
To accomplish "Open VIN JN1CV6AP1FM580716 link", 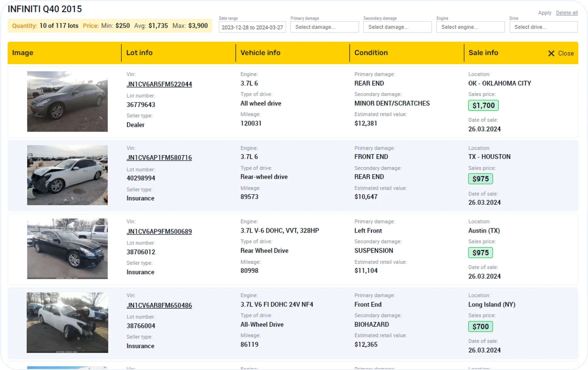I will point(159,158).
